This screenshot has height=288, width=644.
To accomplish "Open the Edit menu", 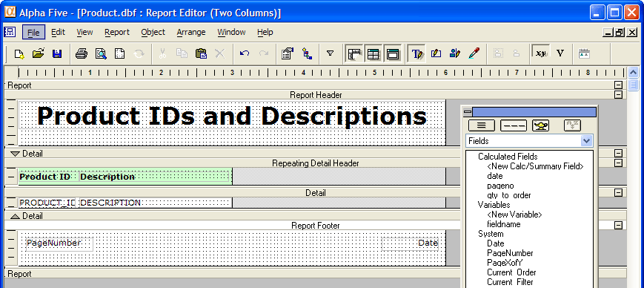I will [x=58, y=32].
